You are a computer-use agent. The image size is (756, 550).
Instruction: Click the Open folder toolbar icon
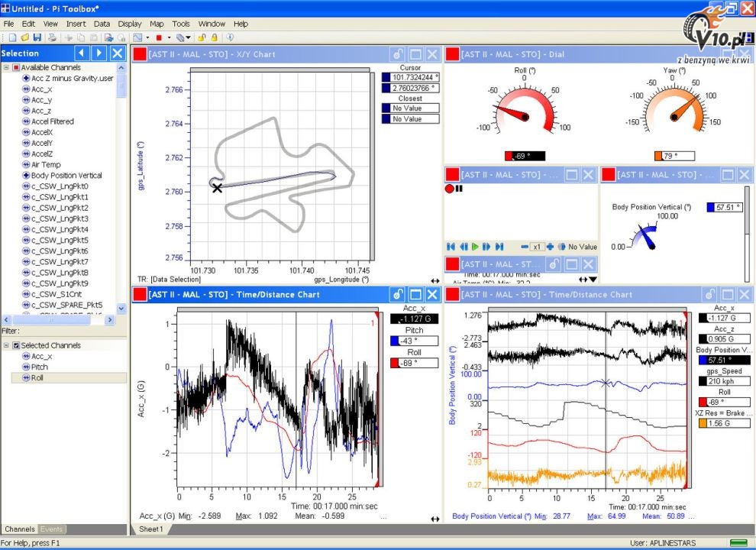pyautogui.click(x=25, y=37)
